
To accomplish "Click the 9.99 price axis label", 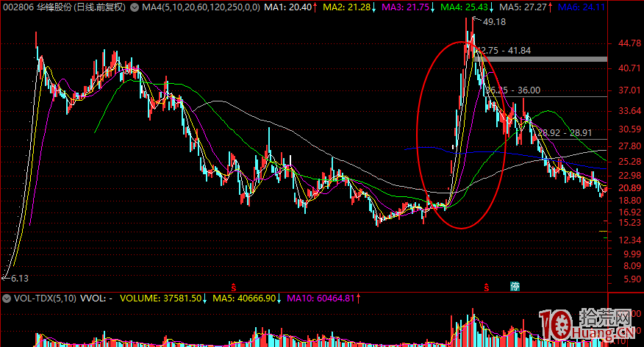I will (632, 254).
